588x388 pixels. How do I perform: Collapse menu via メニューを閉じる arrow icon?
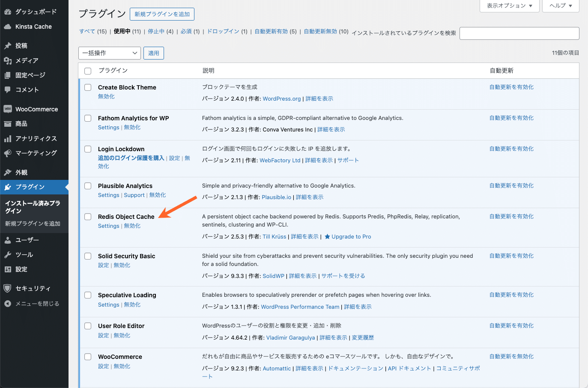[x=8, y=303]
